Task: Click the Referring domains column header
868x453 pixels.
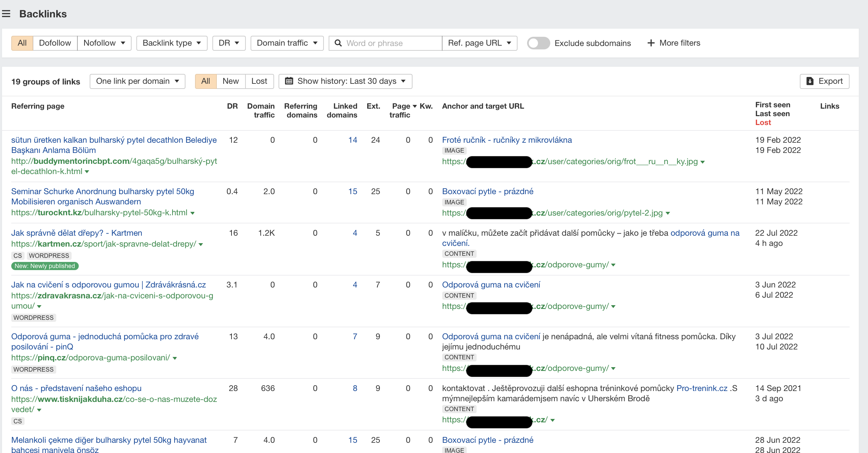Action: tap(301, 111)
